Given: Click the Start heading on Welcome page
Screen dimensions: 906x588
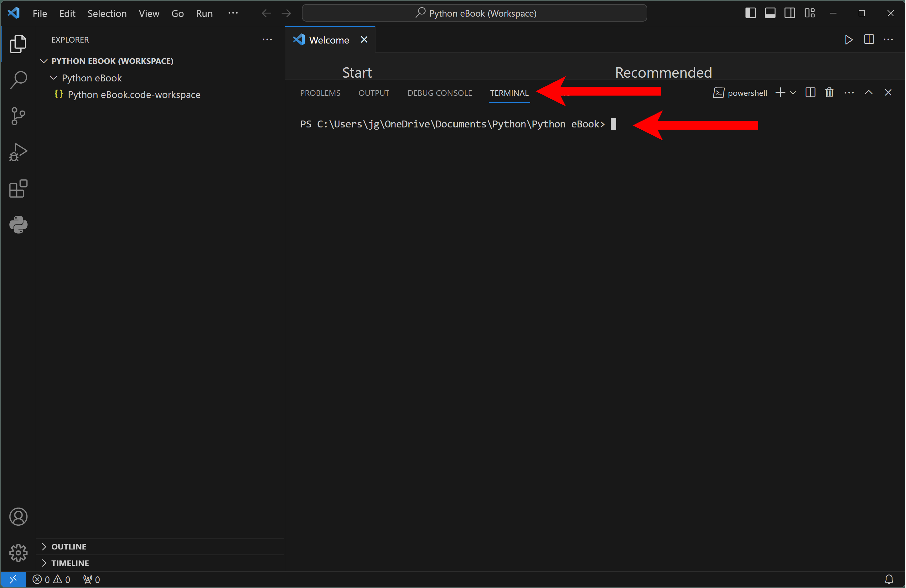Looking at the screenshot, I should pos(357,72).
